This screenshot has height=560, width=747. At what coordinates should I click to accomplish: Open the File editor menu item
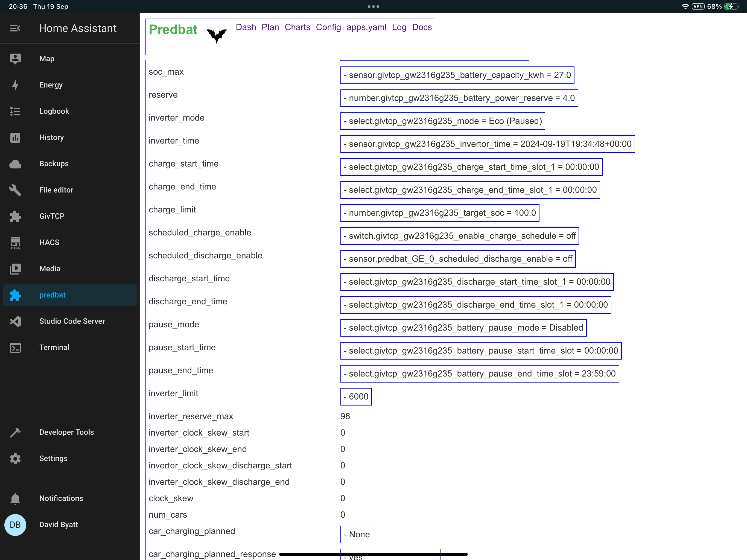pyautogui.click(x=70, y=190)
